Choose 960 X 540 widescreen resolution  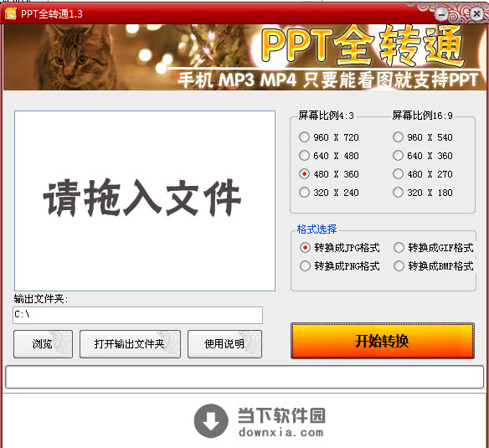(x=423, y=137)
